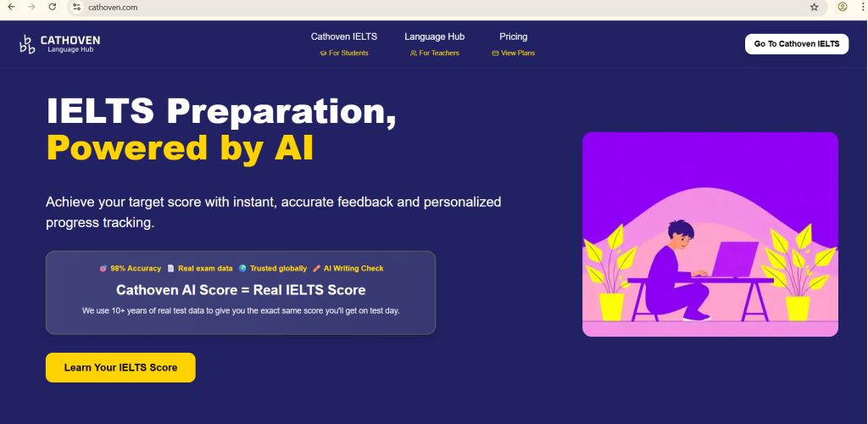868x424 pixels.
Task: Open the Chrome three-dot menu
Action: click(861, 7)
